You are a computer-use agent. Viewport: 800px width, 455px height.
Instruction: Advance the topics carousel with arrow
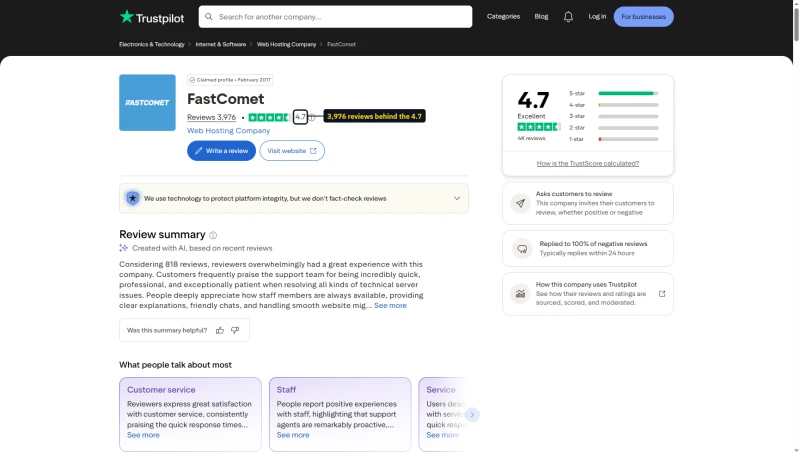tap(472, 415)
